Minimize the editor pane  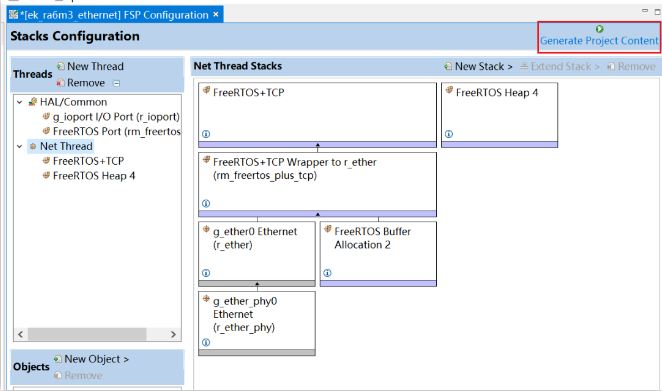tap(645, 11)
